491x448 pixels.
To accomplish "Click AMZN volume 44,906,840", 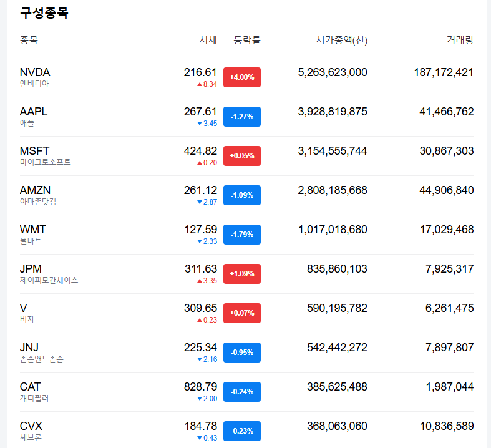I will [447, 190].
